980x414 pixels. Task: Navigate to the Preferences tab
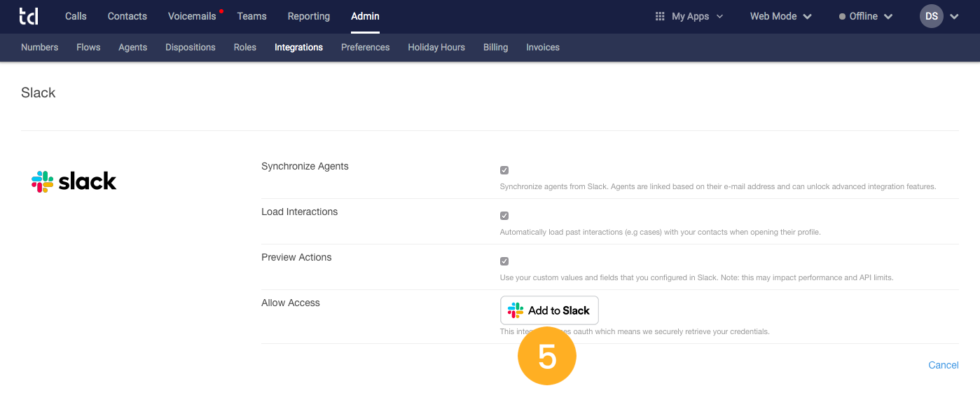point(365,47)
